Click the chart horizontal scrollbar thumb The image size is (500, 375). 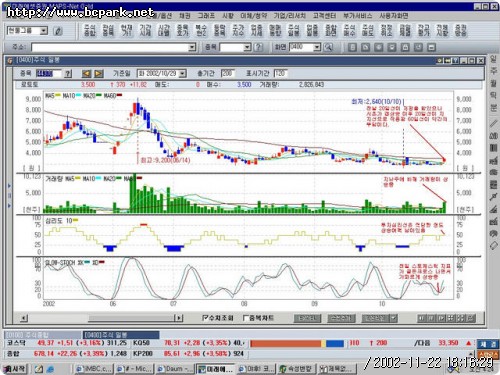tap(132, 318)
